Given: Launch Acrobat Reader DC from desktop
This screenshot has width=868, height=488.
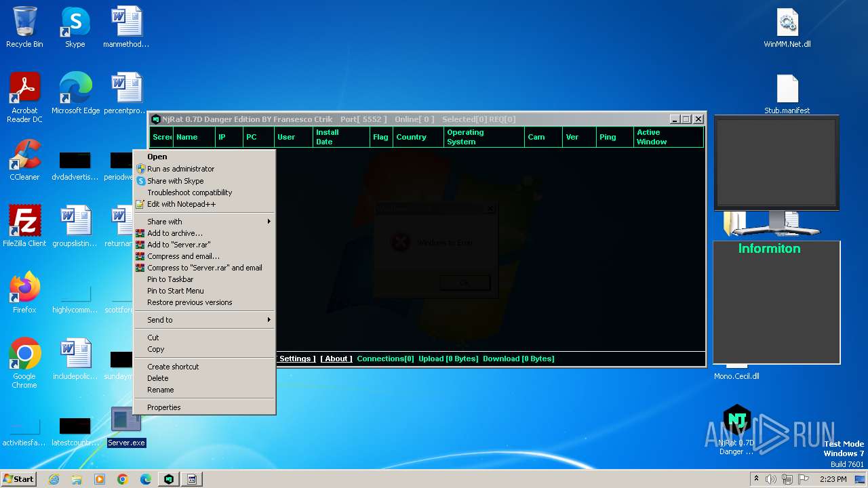Looking at the screenshot, I should pyautogui.click(x=24, y=98).
